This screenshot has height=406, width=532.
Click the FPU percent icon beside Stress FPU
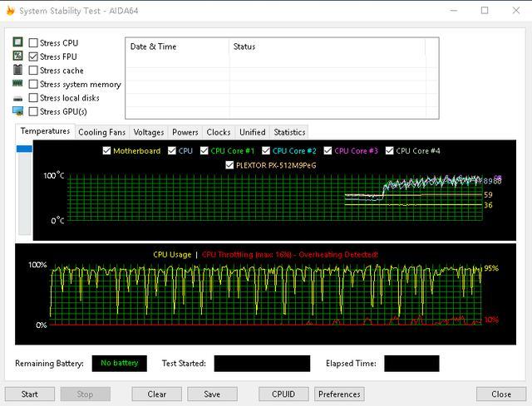[x=17, y=56]
